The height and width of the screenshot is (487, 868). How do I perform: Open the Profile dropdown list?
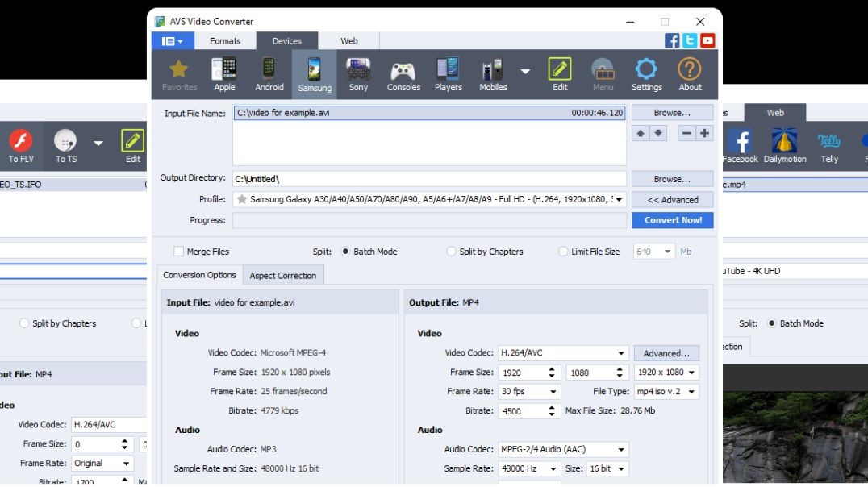tap(619, 199)
